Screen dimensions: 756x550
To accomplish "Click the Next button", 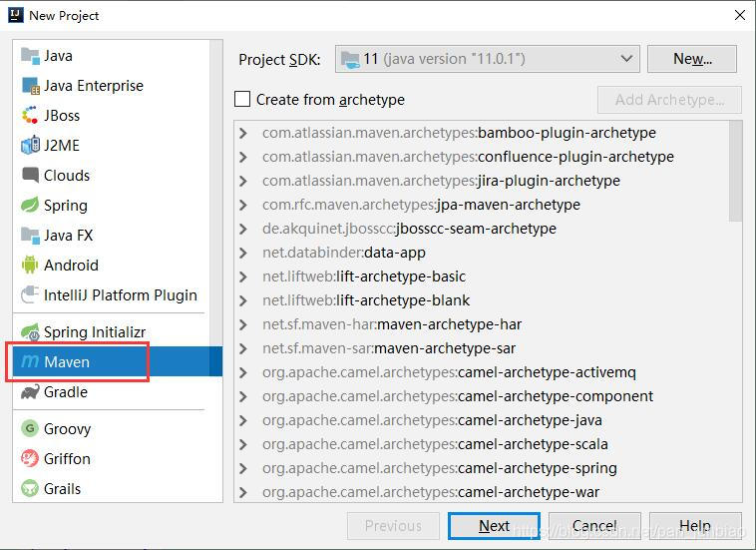I will (494, 526).
